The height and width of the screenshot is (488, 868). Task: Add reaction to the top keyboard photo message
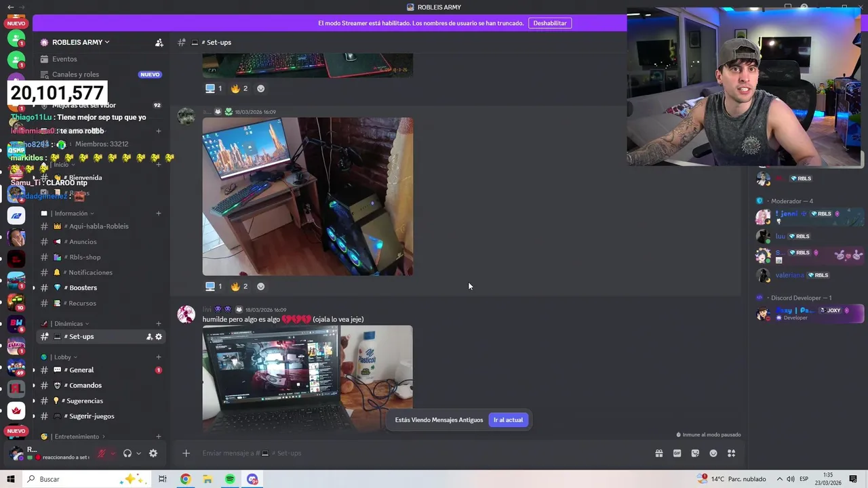[260, 88]
